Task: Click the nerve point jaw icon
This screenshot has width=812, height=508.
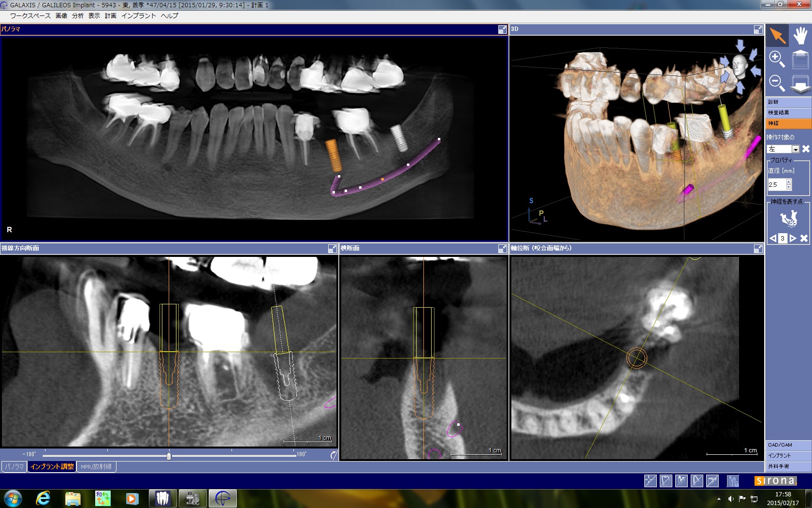Action: (788, 219)
